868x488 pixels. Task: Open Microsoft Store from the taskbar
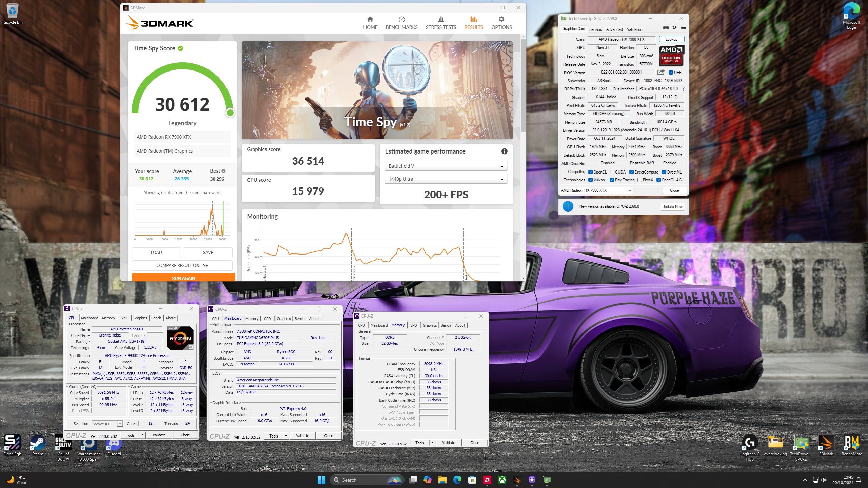pos(472,480)
